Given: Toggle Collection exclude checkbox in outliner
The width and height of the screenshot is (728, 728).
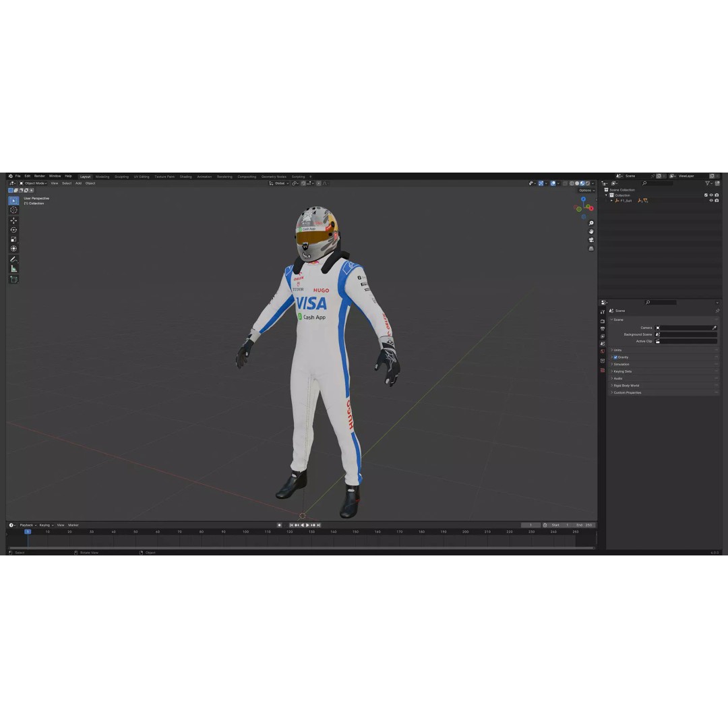Looking at the screenshot, I should [706, 195].
